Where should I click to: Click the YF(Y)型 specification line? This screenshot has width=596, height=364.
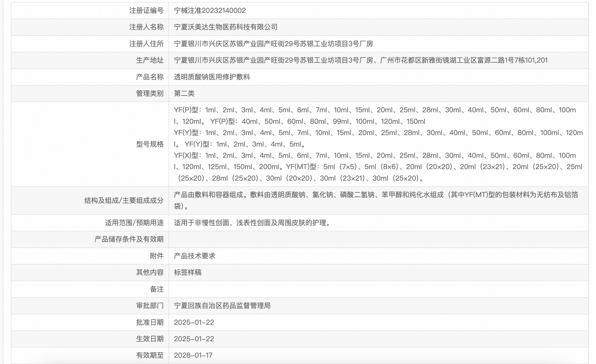point(378,133)
